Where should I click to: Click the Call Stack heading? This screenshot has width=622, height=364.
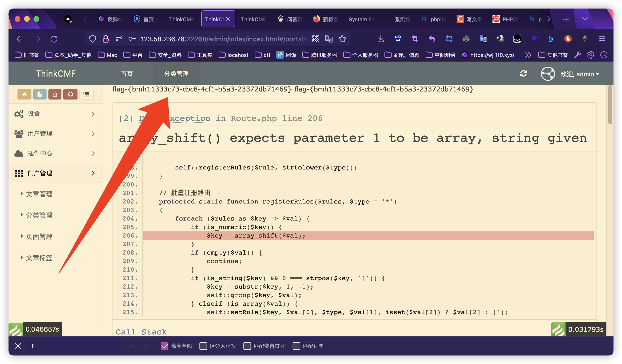coord(141,332)
